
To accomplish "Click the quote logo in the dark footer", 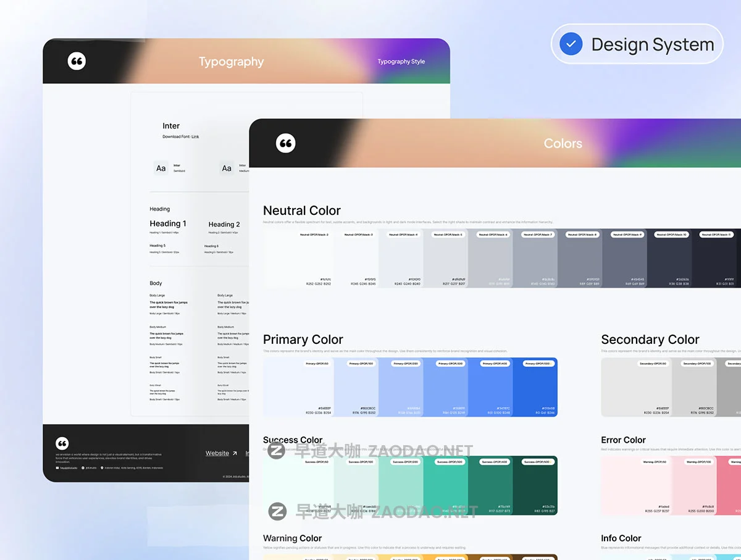I will pyautogui.click(x=62, y=443).
